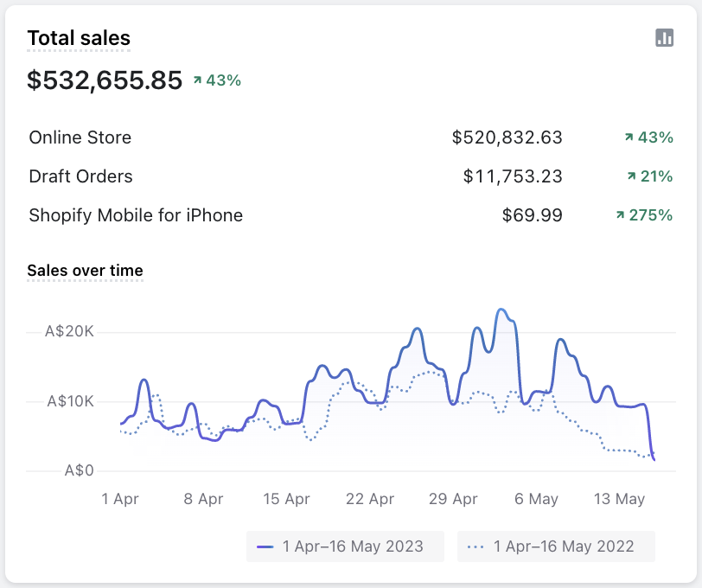This screenshot has width=702, height=588.
Task: Click the dotted line 2022 legend swatch
Action: 475,547
